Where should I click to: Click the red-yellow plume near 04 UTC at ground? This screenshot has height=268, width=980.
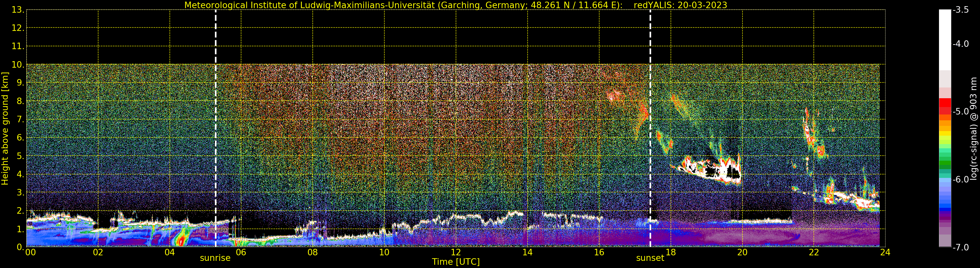(182, 238)
